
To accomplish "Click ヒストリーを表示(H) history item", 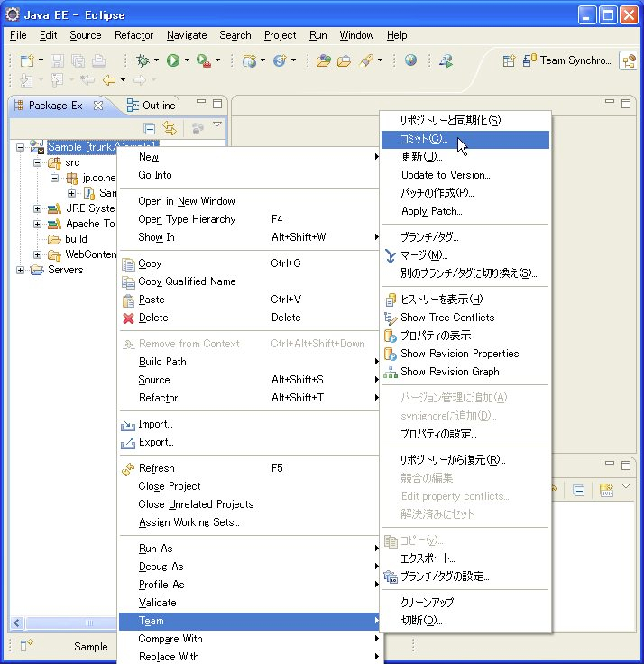I will [x=465, y=300].
